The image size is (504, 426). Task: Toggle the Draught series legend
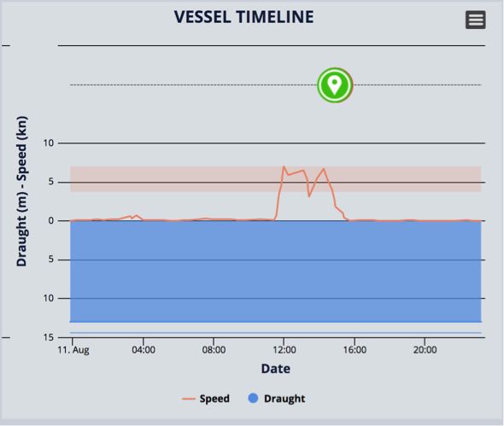point(277,399)
